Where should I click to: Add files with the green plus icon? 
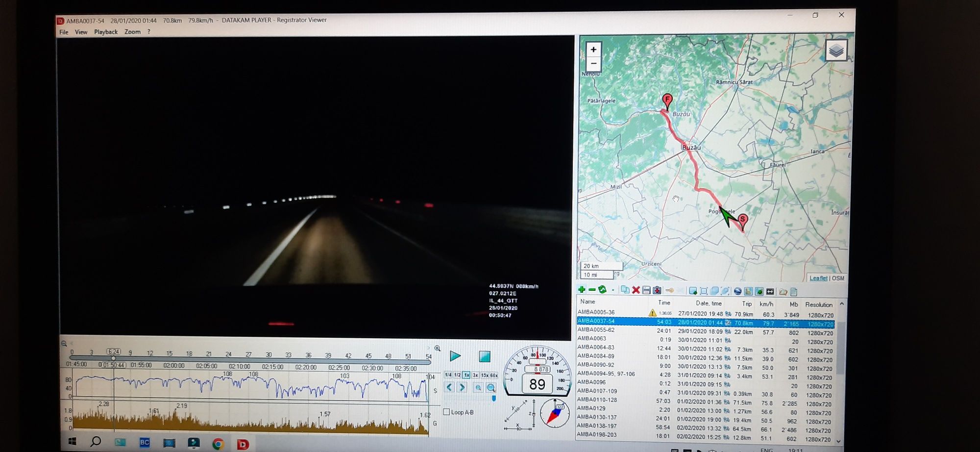click(582, 290)
